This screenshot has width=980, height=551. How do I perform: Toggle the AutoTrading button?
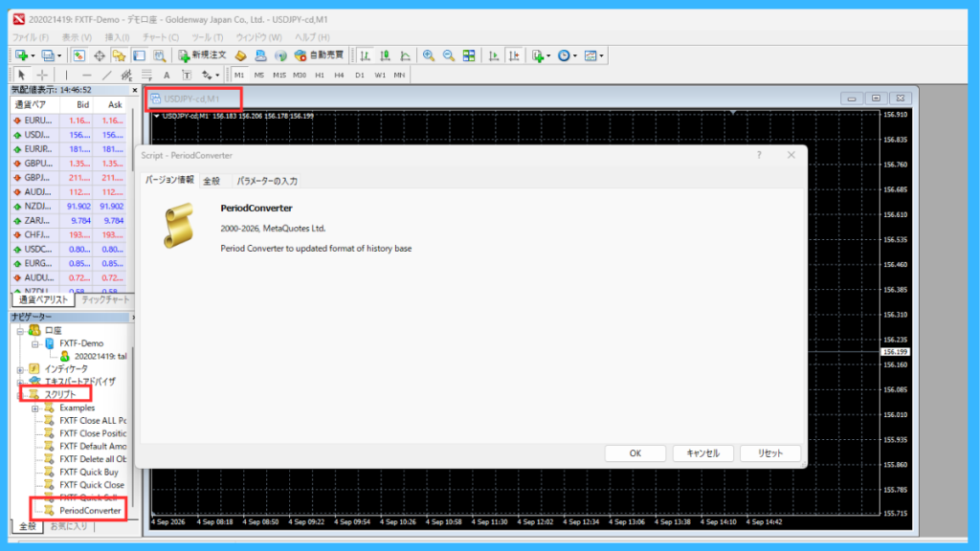(319, 55)
